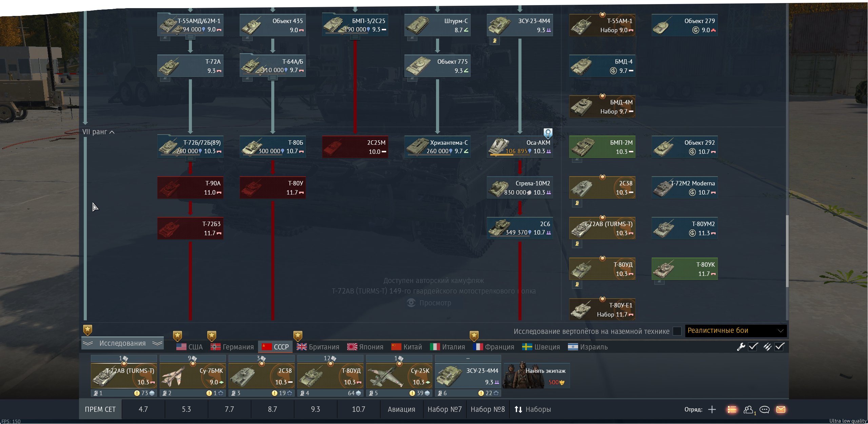Open the contacts/friends icon
Image resolution: width=868 pixels, height=424 pixels.
(748, 410)
